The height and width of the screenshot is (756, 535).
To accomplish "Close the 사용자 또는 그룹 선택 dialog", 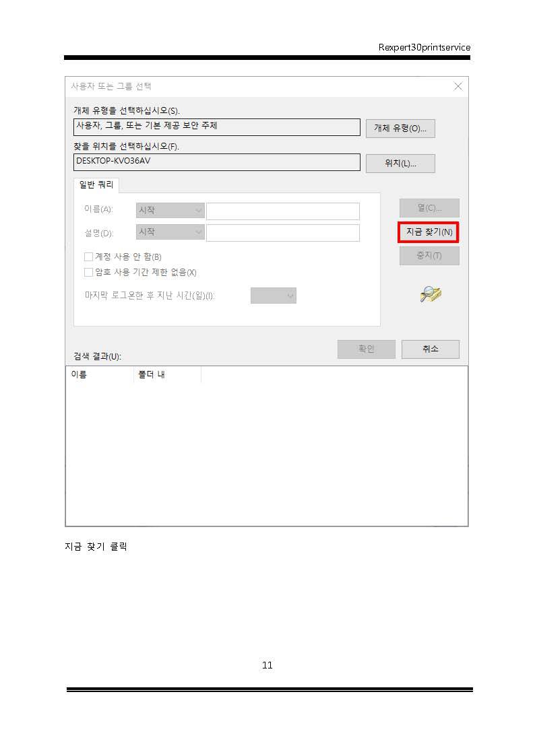I will 458,86.
